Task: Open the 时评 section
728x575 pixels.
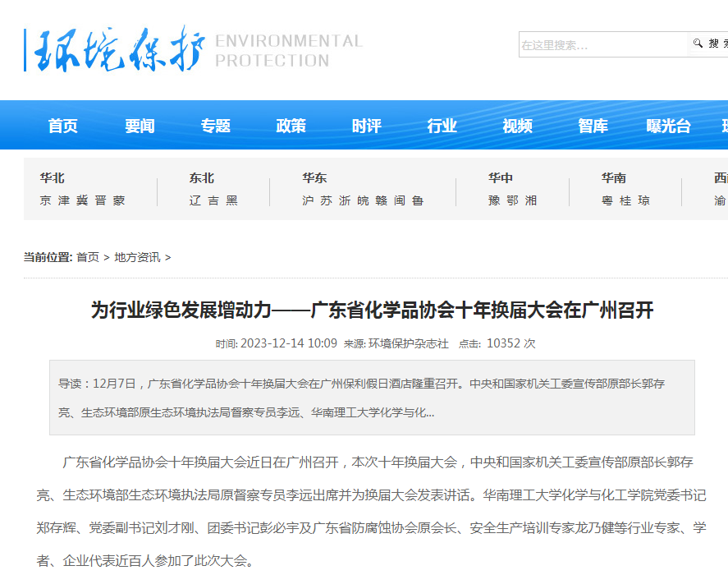Action: pyautogui.click(x=367, y=126)
